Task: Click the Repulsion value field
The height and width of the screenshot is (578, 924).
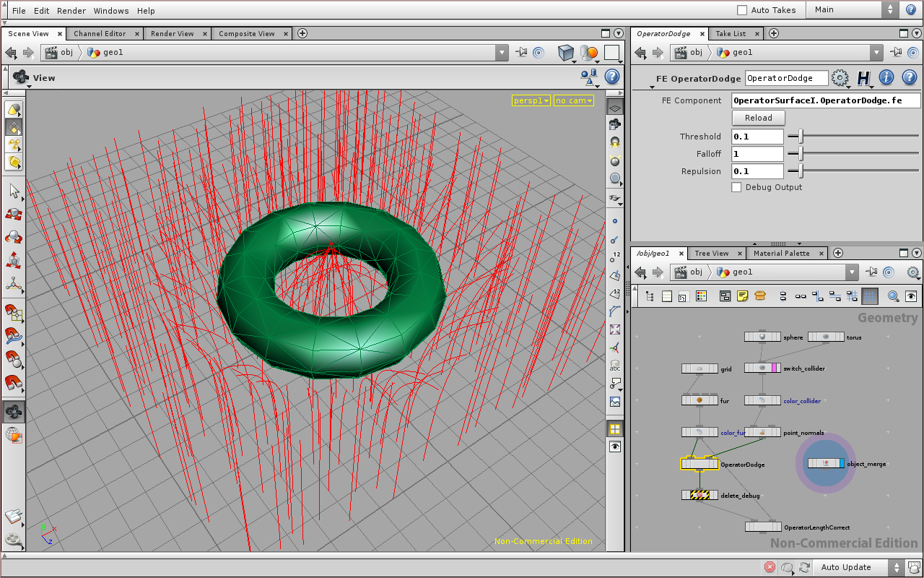Action: point(758,171)
